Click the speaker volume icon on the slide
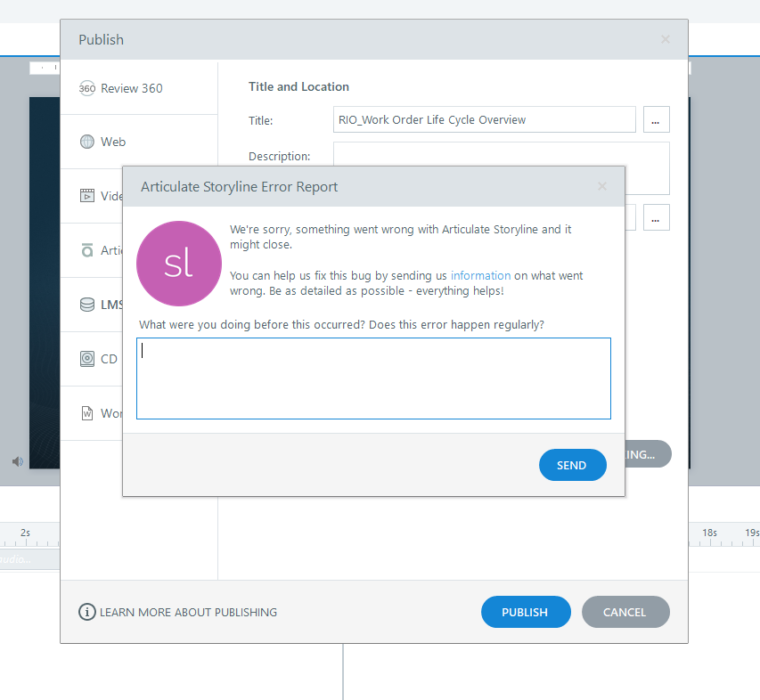 point(18,461)
